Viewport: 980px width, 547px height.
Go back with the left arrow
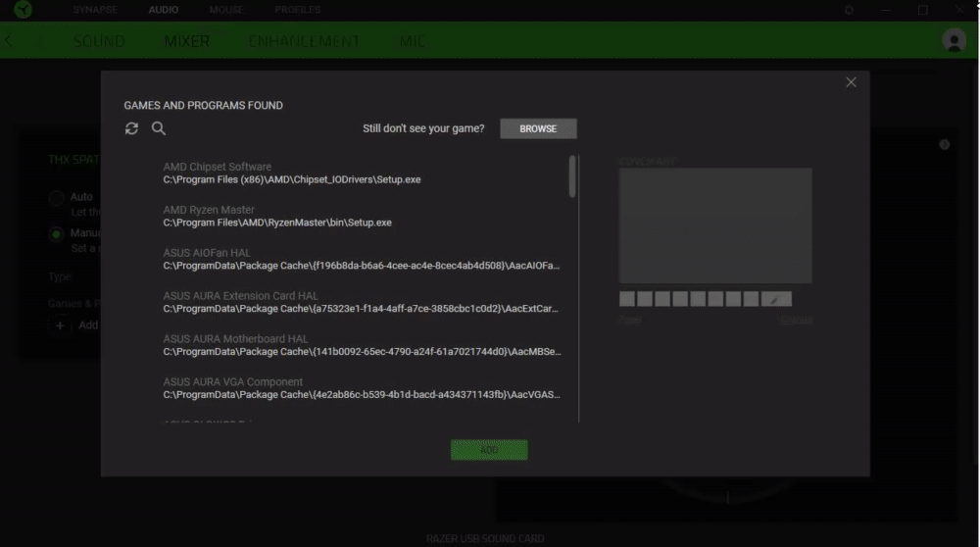click(x=8, y=40)
